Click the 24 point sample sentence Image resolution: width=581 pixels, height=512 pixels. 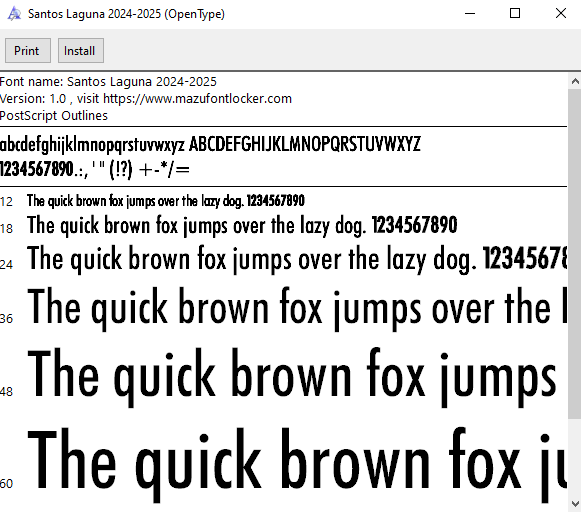[297, 259]
